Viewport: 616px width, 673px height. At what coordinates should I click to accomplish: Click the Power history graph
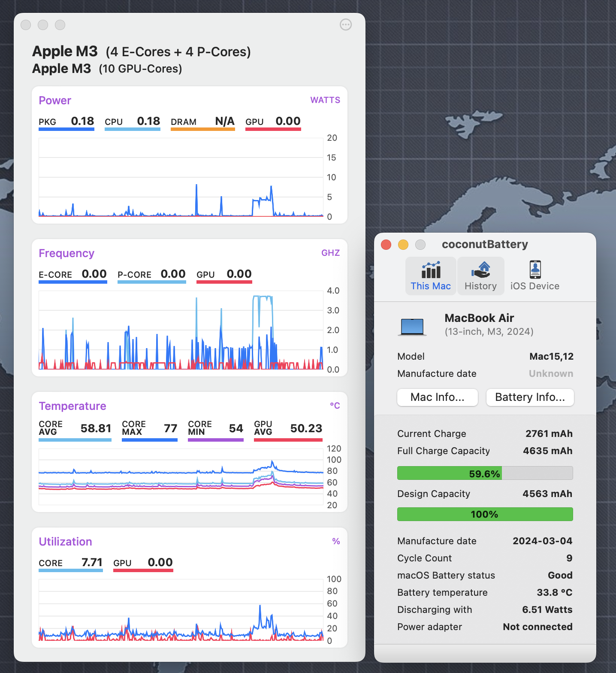point(181,177)
